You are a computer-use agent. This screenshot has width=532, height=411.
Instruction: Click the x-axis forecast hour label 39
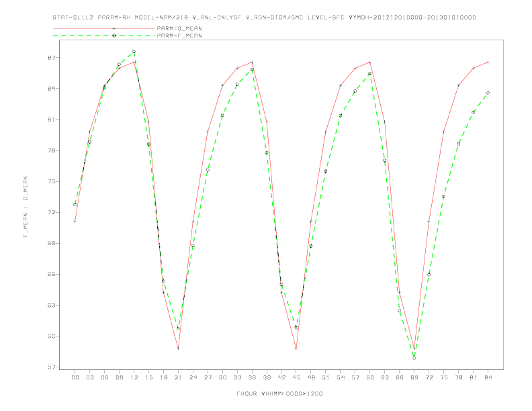(x=267, y=377)
